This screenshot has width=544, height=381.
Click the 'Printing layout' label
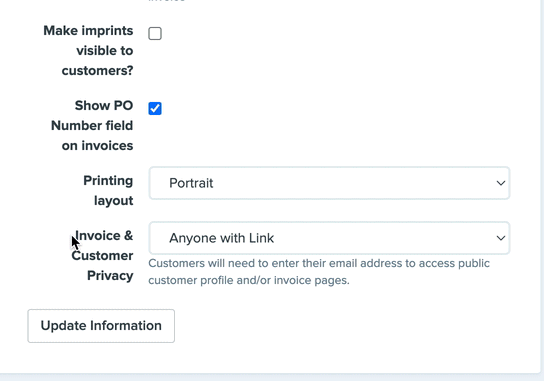point(108,190)
